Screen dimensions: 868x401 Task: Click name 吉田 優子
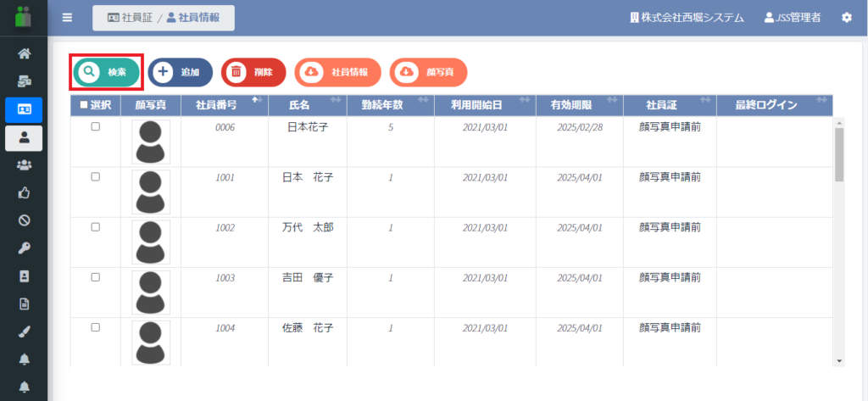tap(307, 277)
